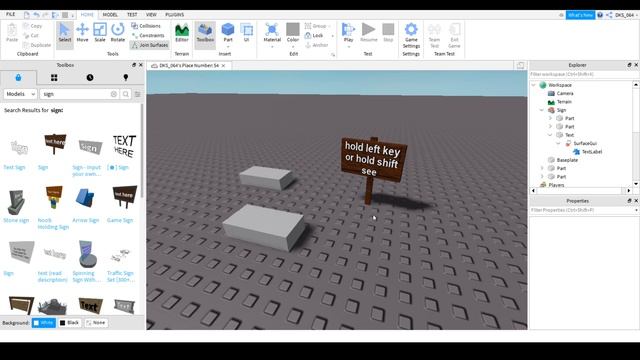Click the toolbox search magnifier button
This screenshot has height=360, width=640.
pyautogui.click(x=126, y=94)
